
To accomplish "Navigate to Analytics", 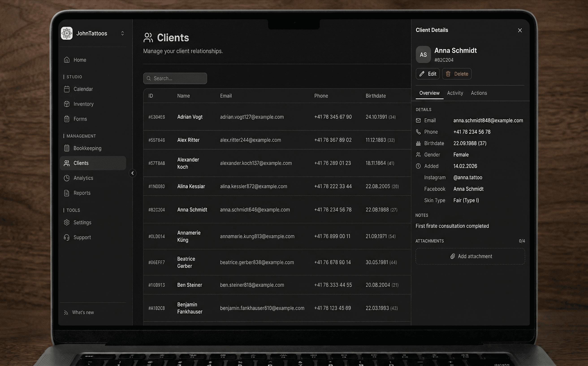I will pos(83,178).
